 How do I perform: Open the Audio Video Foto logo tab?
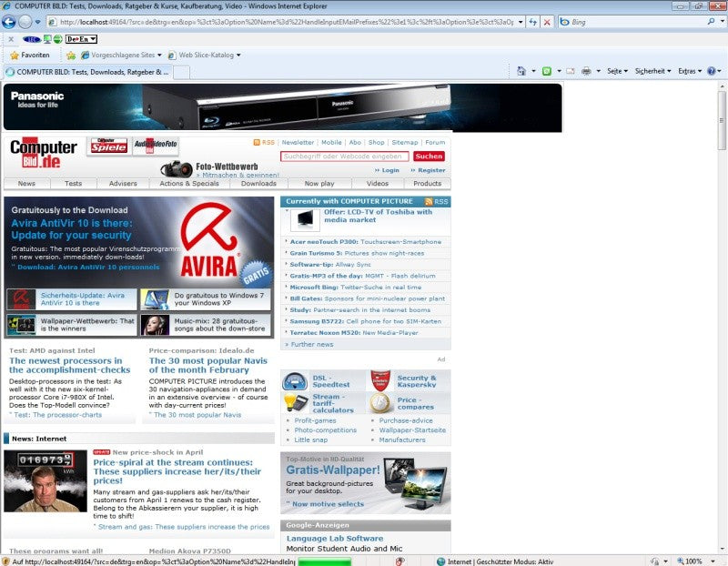coord(156,146)
